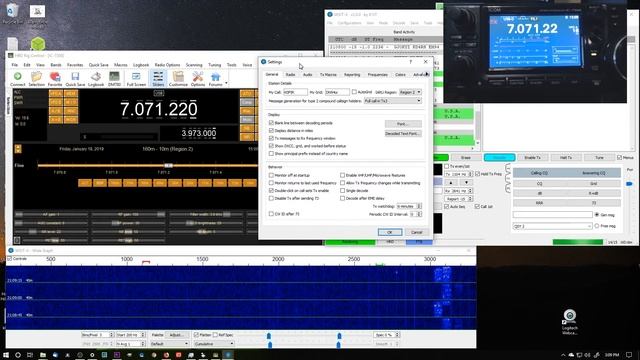
Task: Click the My Call input field
Action: pyautogui.click(x=295, y=92)
